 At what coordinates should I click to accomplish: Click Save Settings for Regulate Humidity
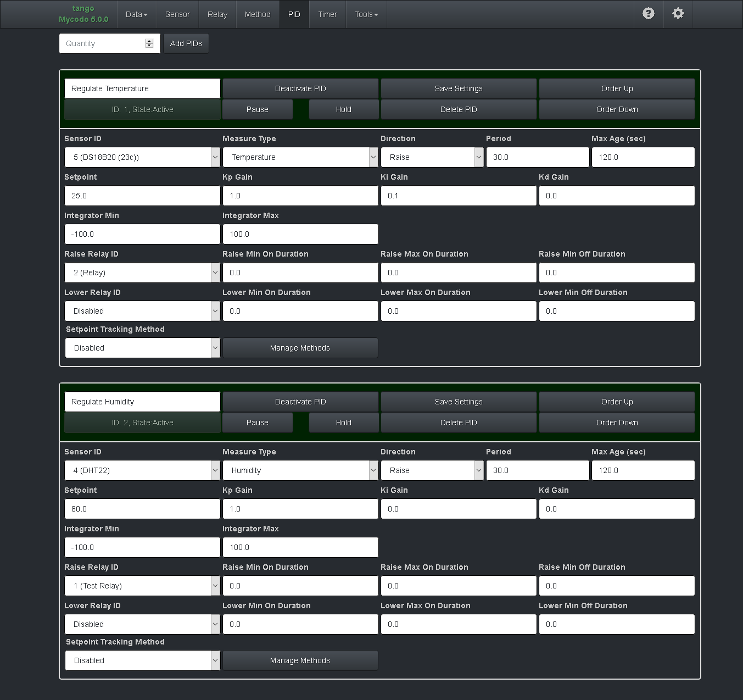point(459,402)
